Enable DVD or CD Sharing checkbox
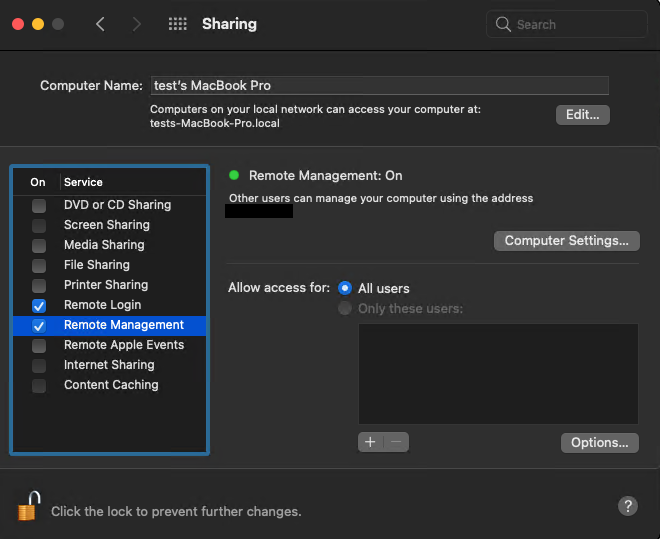This screenshot has width=660, height=539. pyautogui.click(x=39, y=206)
